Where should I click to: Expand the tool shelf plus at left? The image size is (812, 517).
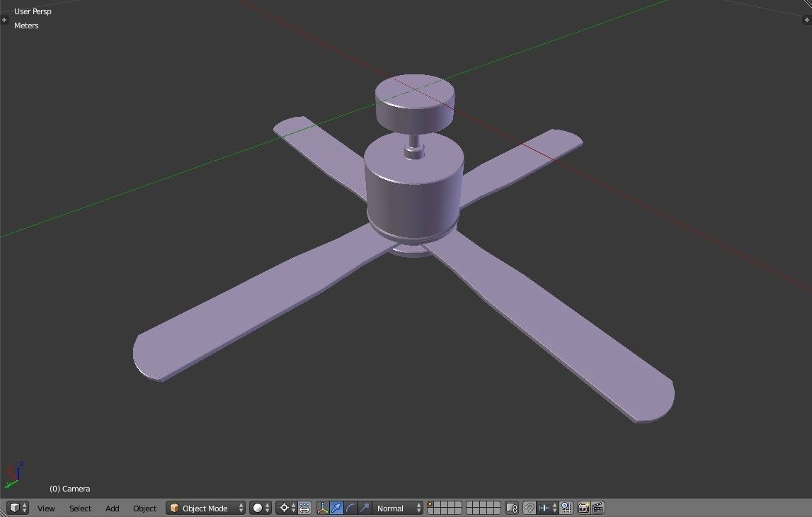pyautogui.click(x=4, y=20)
